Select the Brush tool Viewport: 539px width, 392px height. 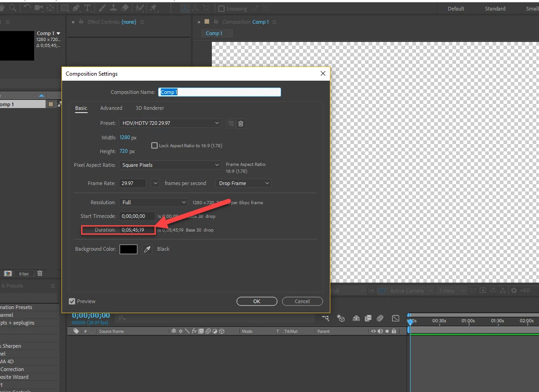click(102, 8)
